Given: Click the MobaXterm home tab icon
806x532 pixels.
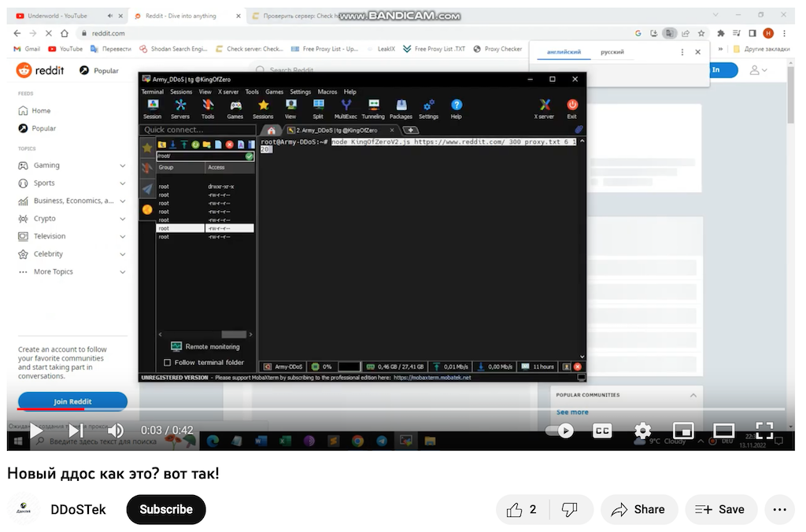Looking at the screenshot, I should tap(272, 130).
